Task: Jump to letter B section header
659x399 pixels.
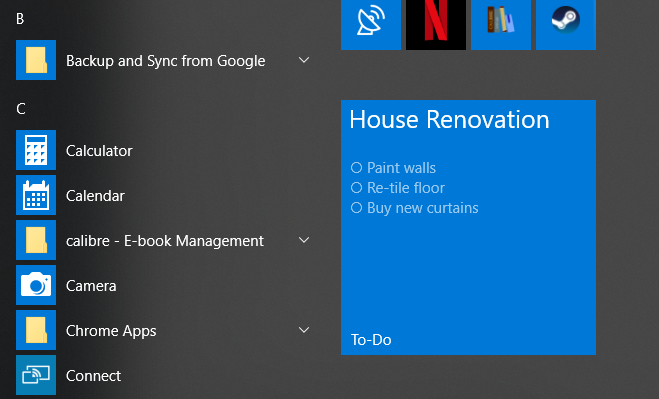Action: point(20,19)
